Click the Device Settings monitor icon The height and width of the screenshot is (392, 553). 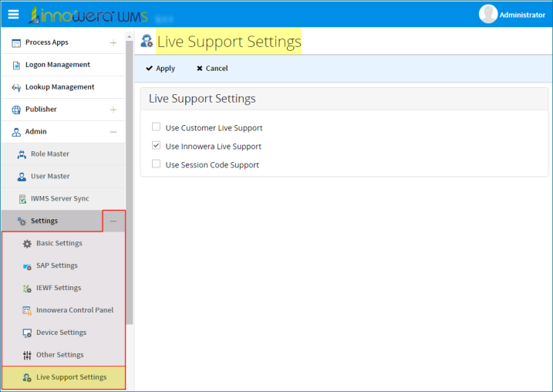click(27, 333)
